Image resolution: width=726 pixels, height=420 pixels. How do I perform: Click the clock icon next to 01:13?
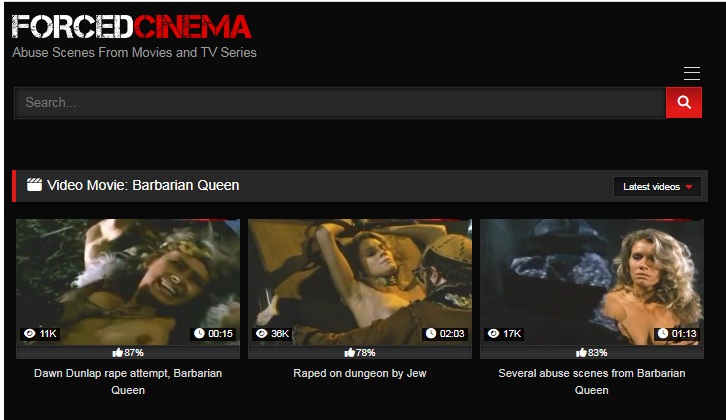pyautogui.click(x=663, y=333)
